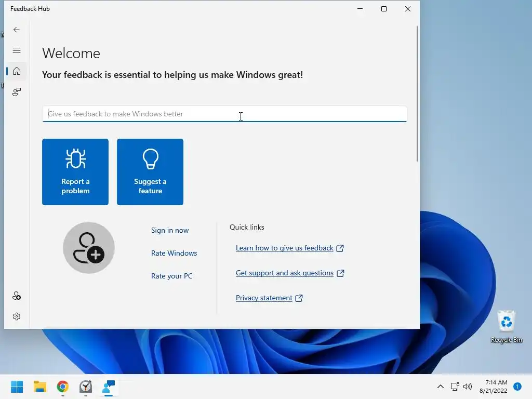
Task: Click the large profile avatar picture
Action: pos(89,248)
